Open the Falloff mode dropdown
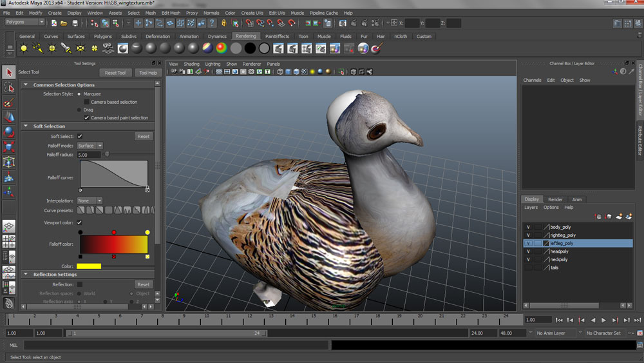Screen dimensions: 644x363 [x=90, y=146]
